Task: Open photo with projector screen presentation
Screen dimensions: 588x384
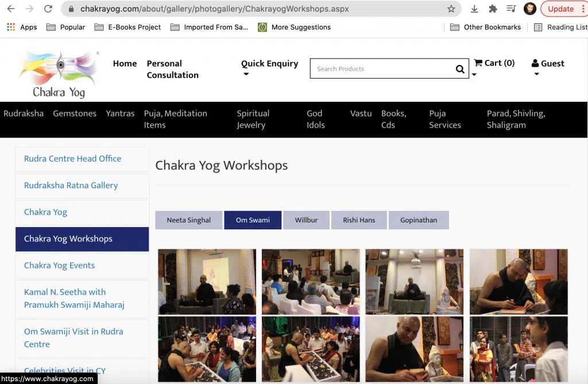Action: coord(207,282)
